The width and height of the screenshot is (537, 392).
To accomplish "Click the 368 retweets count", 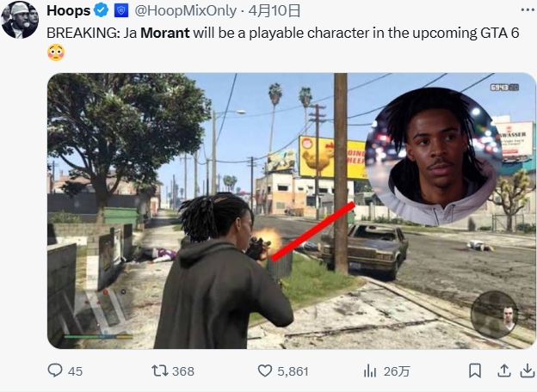I will pos(183,371).
